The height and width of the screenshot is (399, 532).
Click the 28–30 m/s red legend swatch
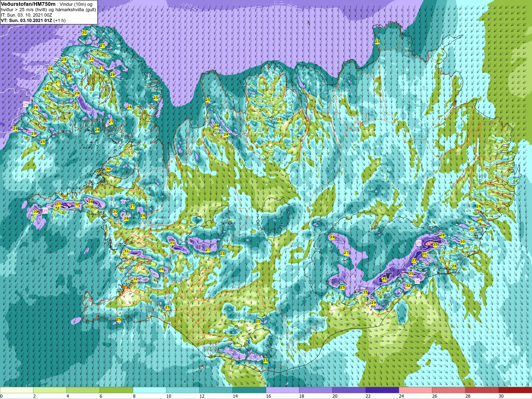pyautogui.click(x=482, y=390)
